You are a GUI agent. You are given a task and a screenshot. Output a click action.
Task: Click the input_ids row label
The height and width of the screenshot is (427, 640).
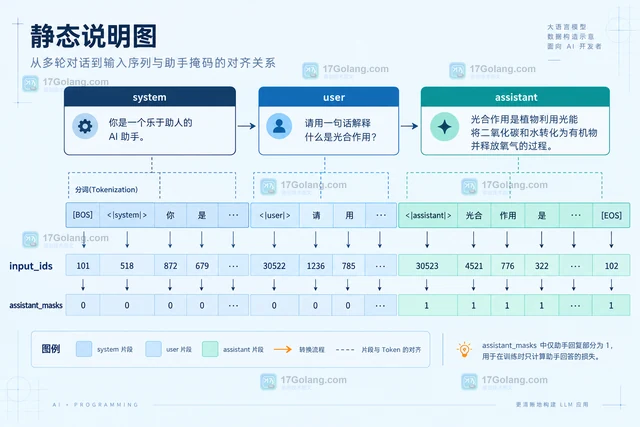(31, 266)
